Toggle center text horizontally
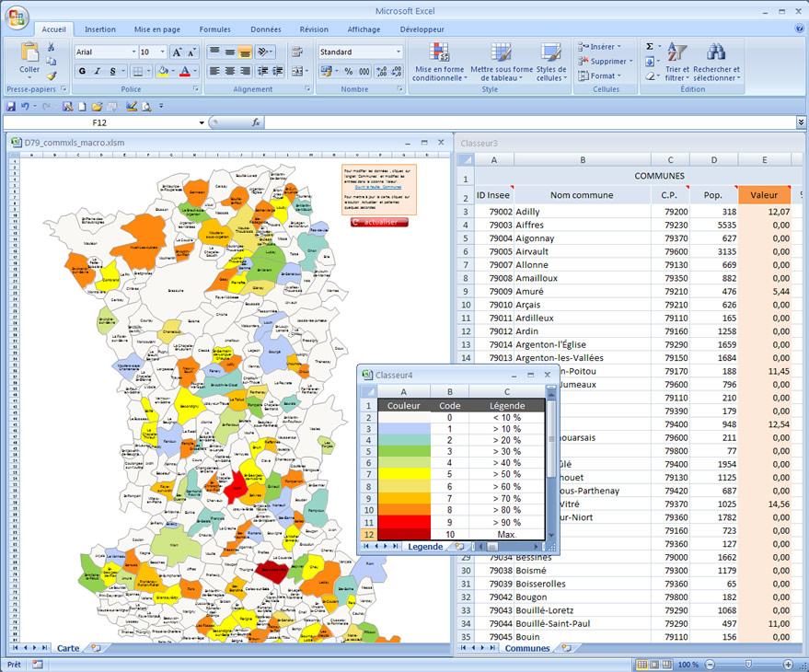Image resolution: width=809 pixels, height=672 pixels. point(230,71)
